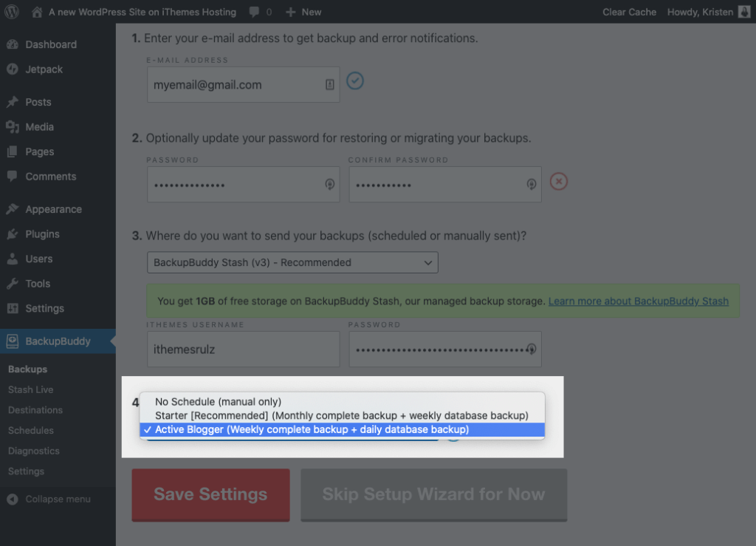
Task: Click the iThemes Username field
Action: pos(244,349)
